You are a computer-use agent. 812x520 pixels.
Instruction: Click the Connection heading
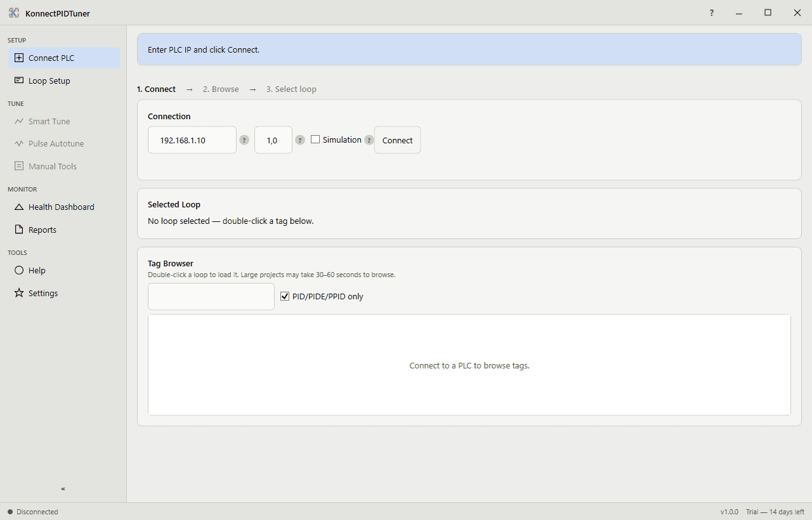tap(169, 116)
